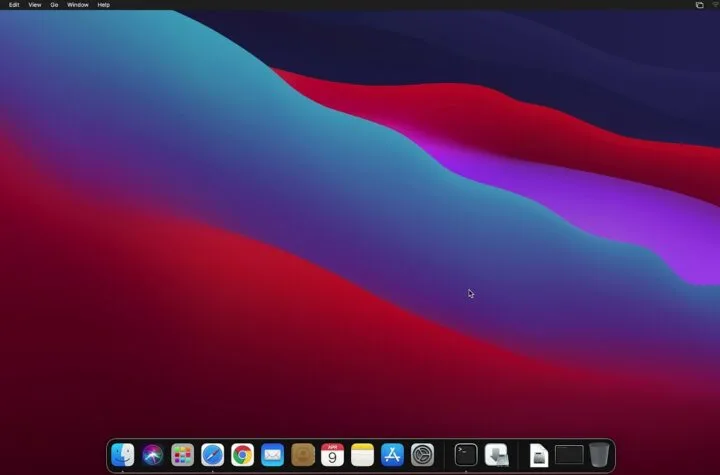The image size is (720, 475).
Task: Open the Help menu
Action: (x=104, y=5)
